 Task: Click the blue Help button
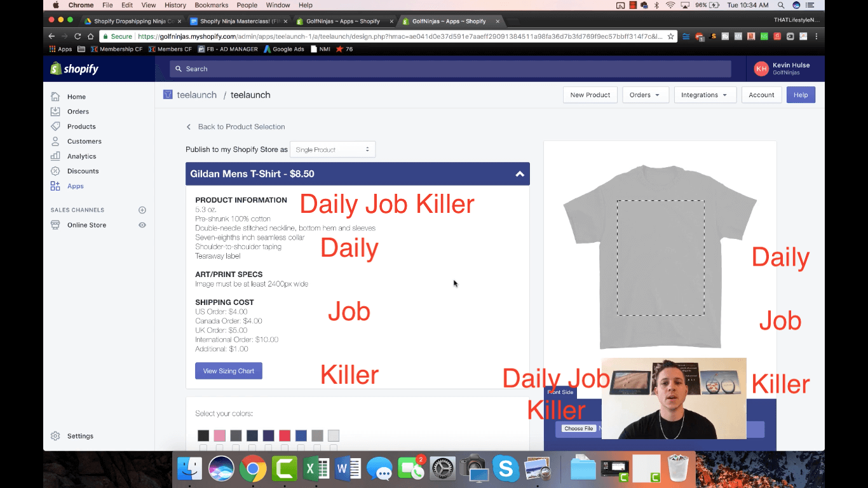801,95
